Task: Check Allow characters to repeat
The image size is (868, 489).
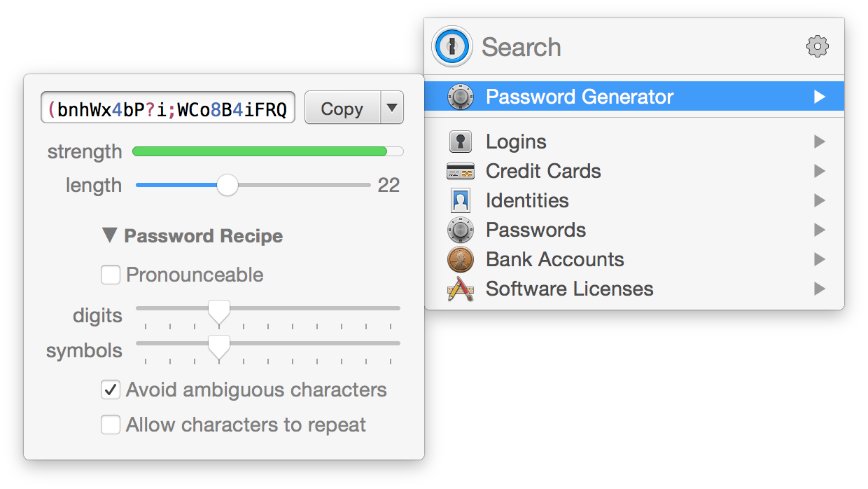Action: pyautogui.click(x=111, y=425)
